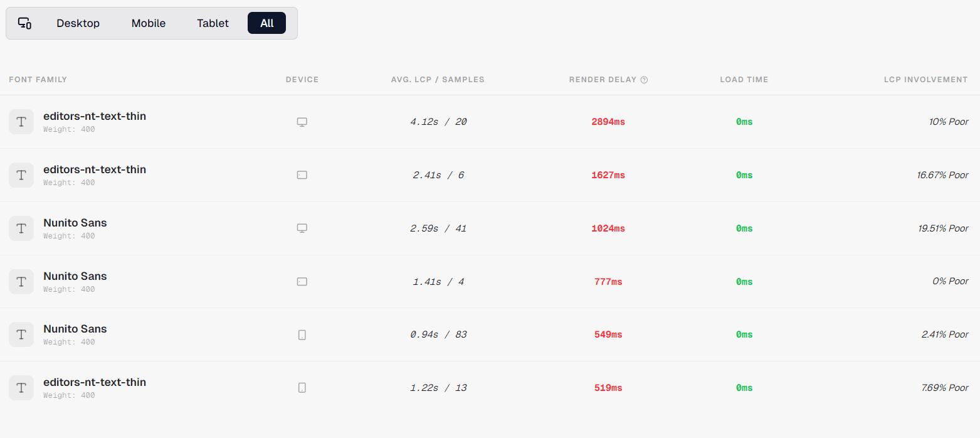Click the Load Time column header
The width and height of the screenshot is (980, 438).
pos(744,79)
